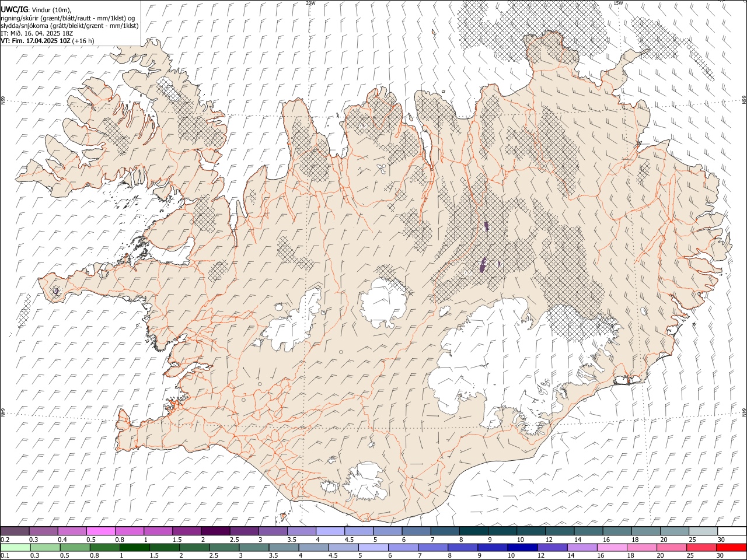The height and width of the screenshot is (560, 747).
Task: Select the palest green lower legend swatch between 0.1 and 0.3
Action: coord(15,547)
